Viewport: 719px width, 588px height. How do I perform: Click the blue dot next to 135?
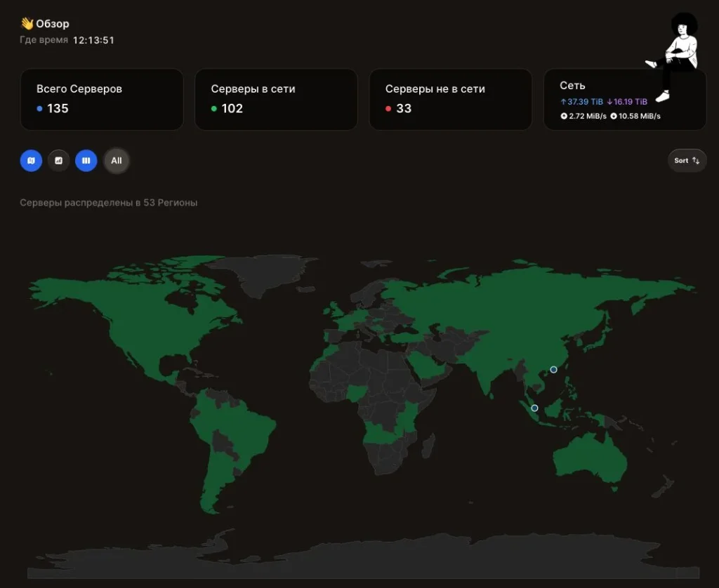39,109
